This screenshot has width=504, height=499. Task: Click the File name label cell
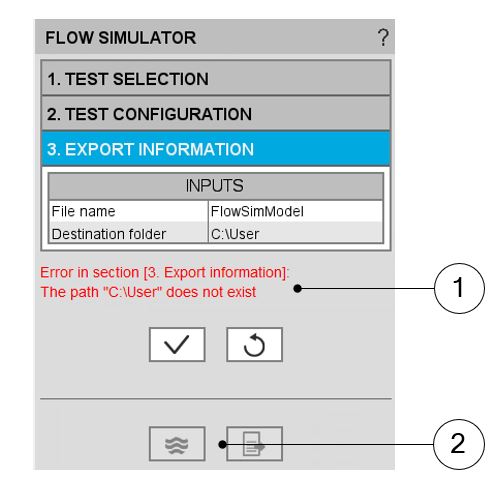pos(128,211)
